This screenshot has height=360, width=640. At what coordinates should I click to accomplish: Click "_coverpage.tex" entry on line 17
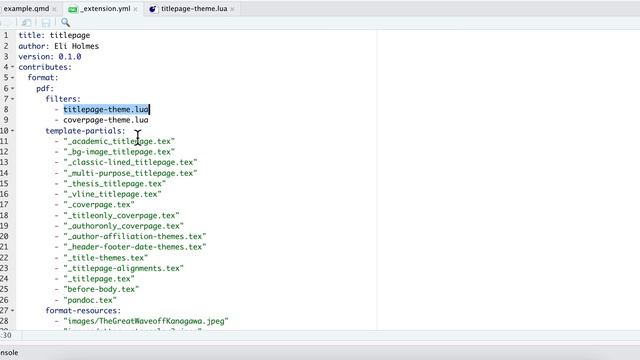(99, 205)
